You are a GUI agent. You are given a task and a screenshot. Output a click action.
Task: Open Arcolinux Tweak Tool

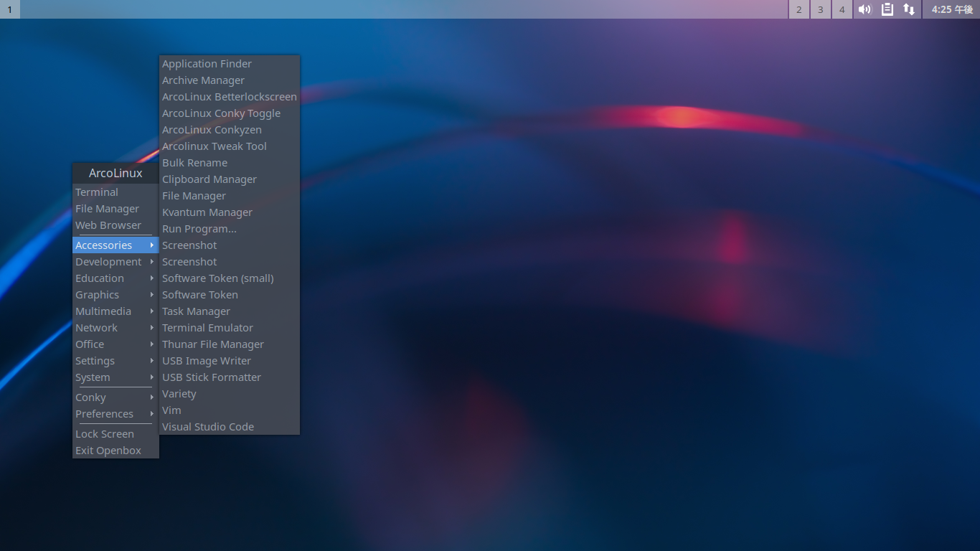click(229, 146)
